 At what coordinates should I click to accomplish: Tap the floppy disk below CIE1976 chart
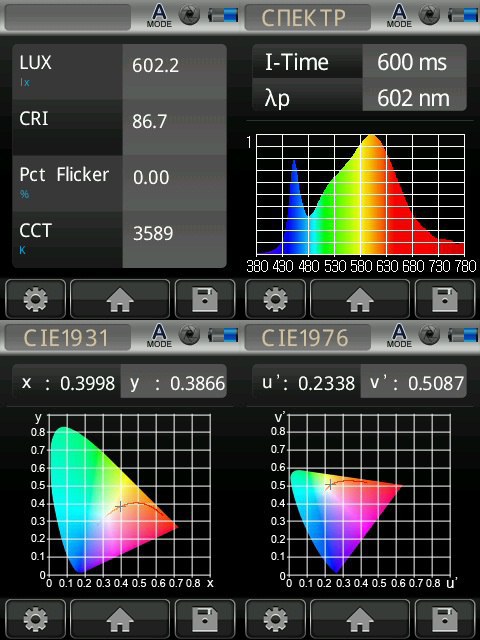(x=445, y=619)
